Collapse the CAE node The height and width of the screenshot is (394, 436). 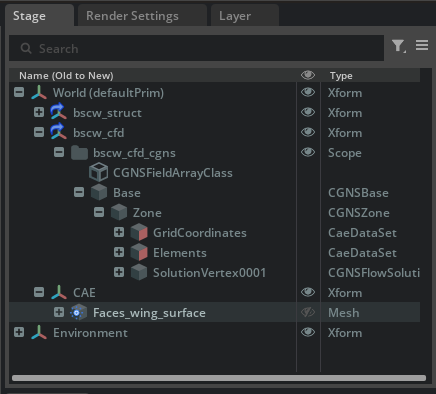tap(39, 292)
